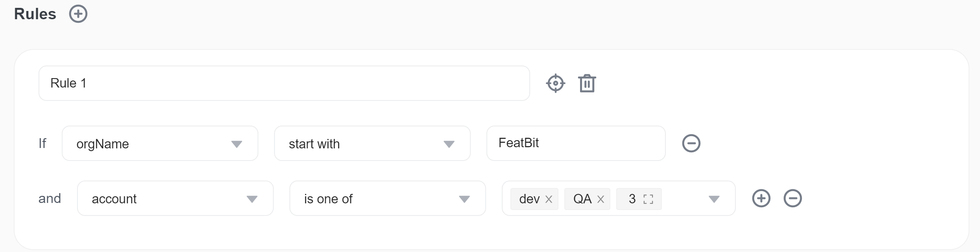Select the QA tag label

tap(582, 199)
